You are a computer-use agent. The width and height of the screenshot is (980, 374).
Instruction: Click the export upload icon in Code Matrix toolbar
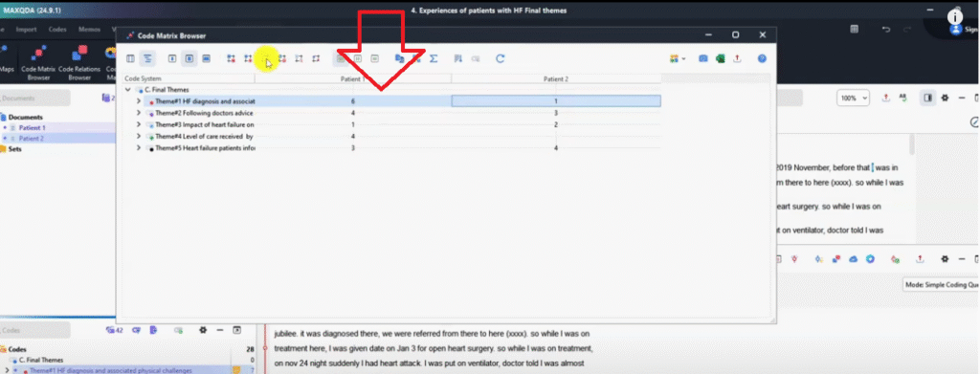tap(737, 58)
